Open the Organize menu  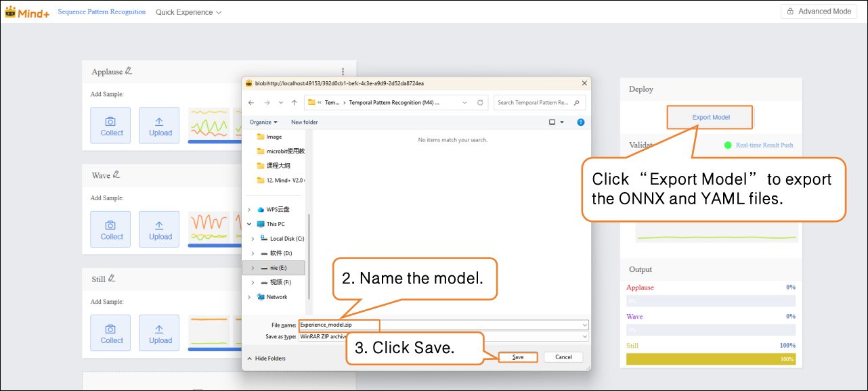point(263,122)
